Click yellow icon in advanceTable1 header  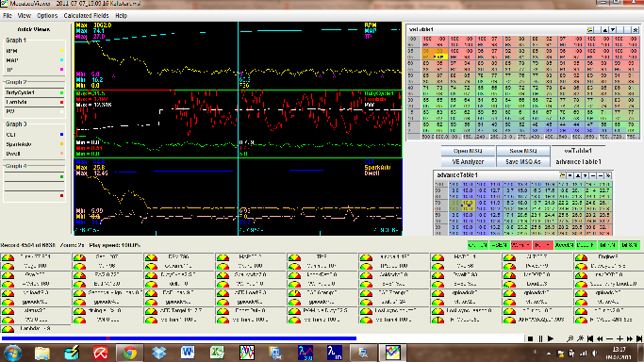click(563, 175)
